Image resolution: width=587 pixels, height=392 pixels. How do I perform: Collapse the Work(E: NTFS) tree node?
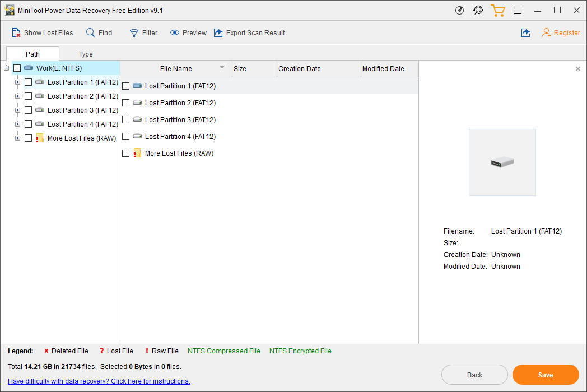click(6, 68)
